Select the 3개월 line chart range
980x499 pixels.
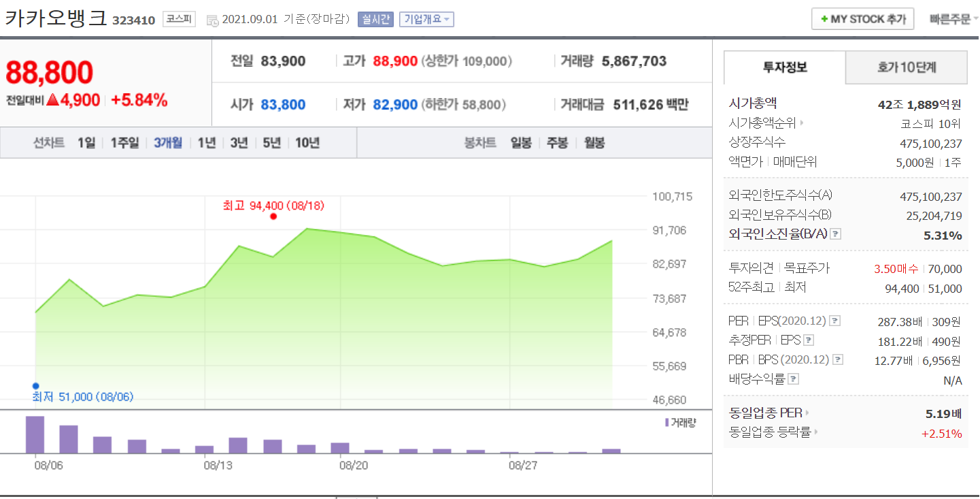[168, 143]
